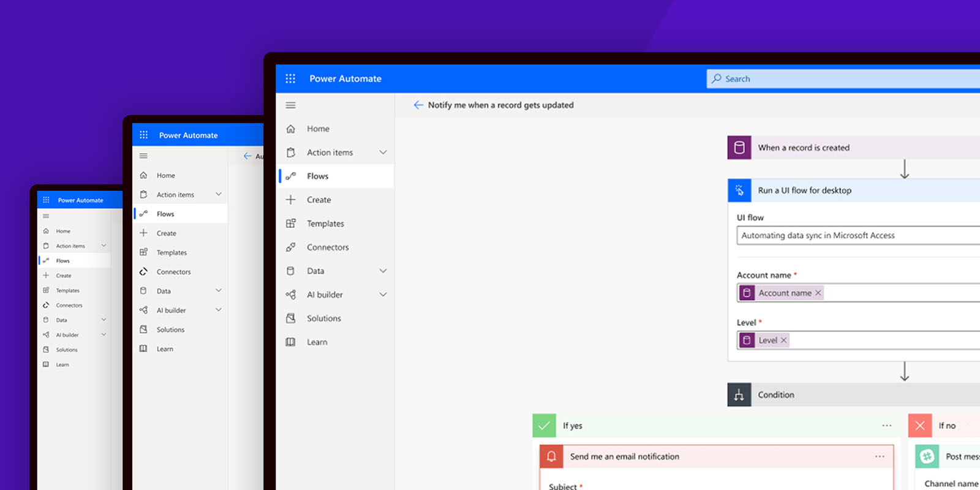Click the Templates icon in front window sidebar
The image size is (980, 490).
point(291,224)
